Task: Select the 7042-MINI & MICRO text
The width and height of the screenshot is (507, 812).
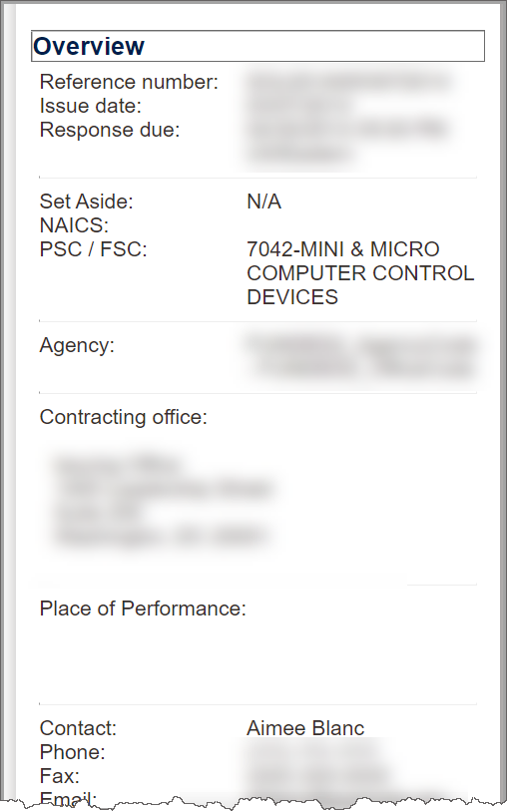Action: click(x=343, y=249)
